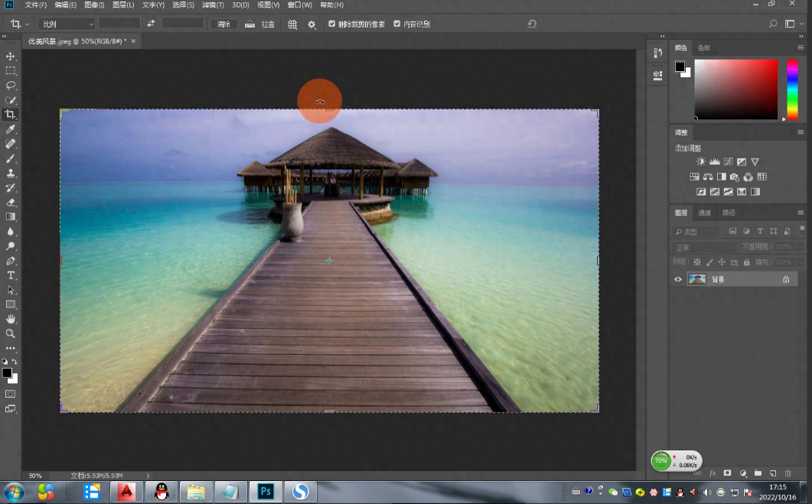Toggle Quick Mask mode
812x504 pixels.
click(11, 394)
